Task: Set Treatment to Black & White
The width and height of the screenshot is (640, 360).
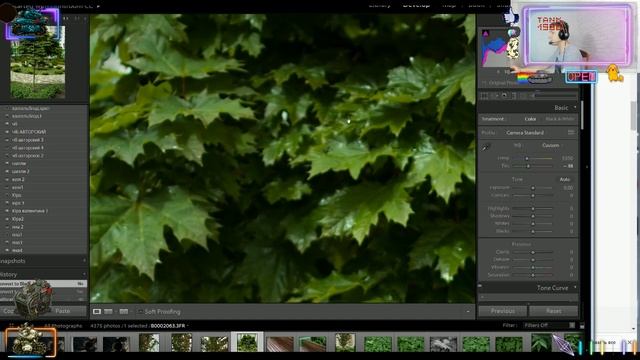Action: tap(560, 119)
